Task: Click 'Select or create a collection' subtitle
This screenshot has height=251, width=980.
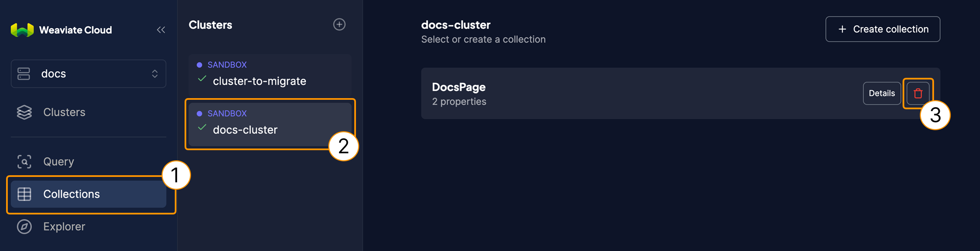Action: [483, 39]
